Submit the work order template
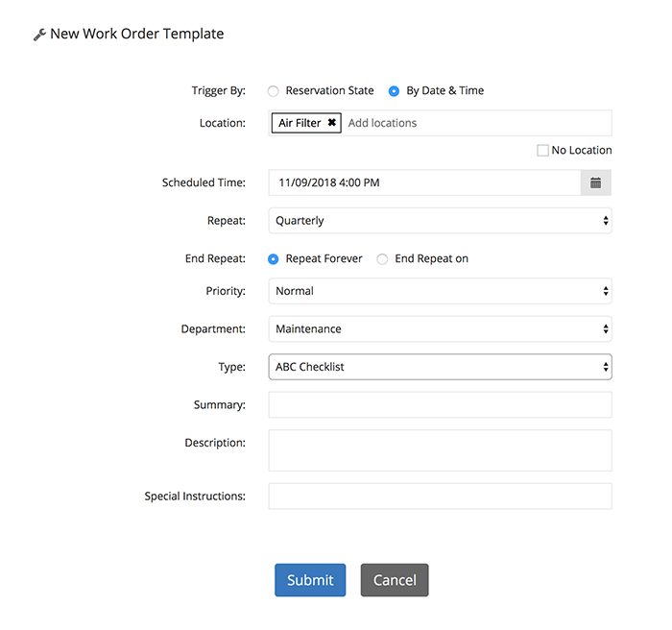Image resolution: width=672 pixels, height=630 pixels. 310,580
